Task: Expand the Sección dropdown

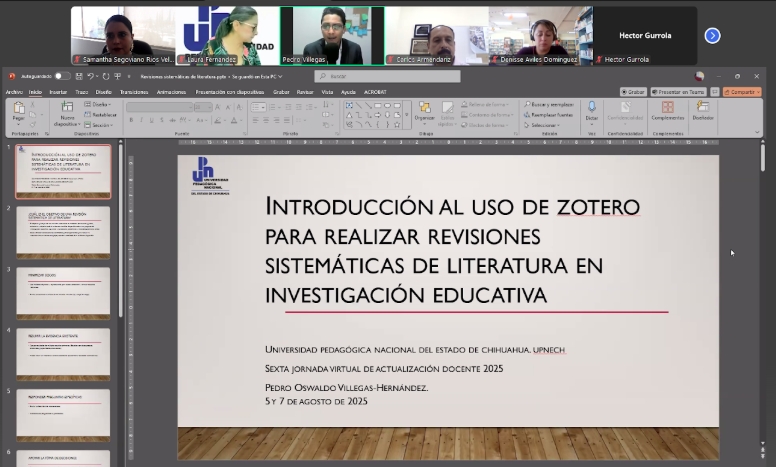Action: tap(98, 125)
